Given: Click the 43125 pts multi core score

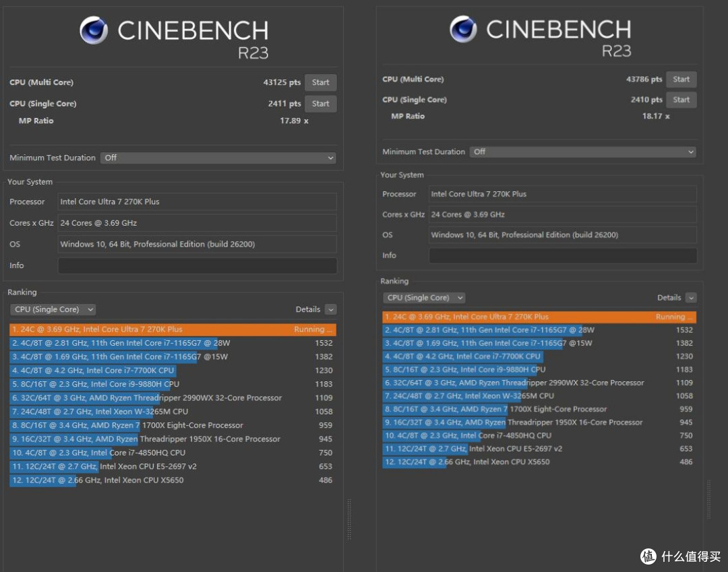Looking at the screenshot, I should pos(282,83).
